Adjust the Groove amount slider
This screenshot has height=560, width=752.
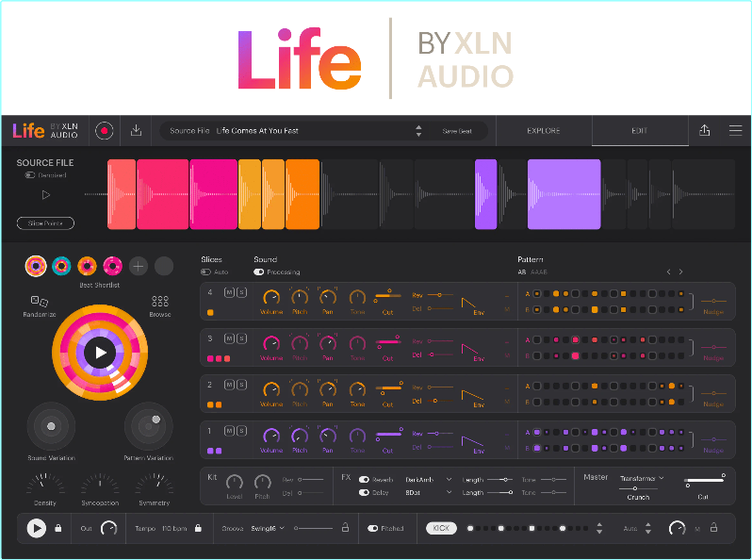tap(313, 528)
